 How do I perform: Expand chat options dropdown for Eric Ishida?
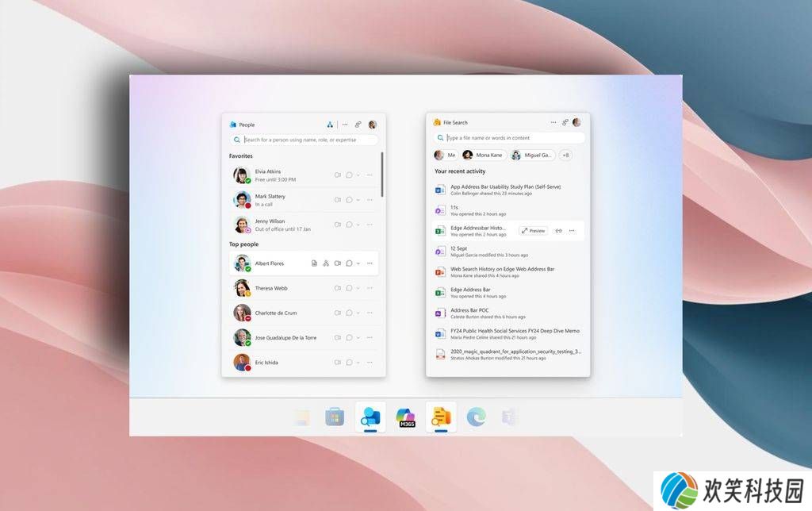coord(358,363)
